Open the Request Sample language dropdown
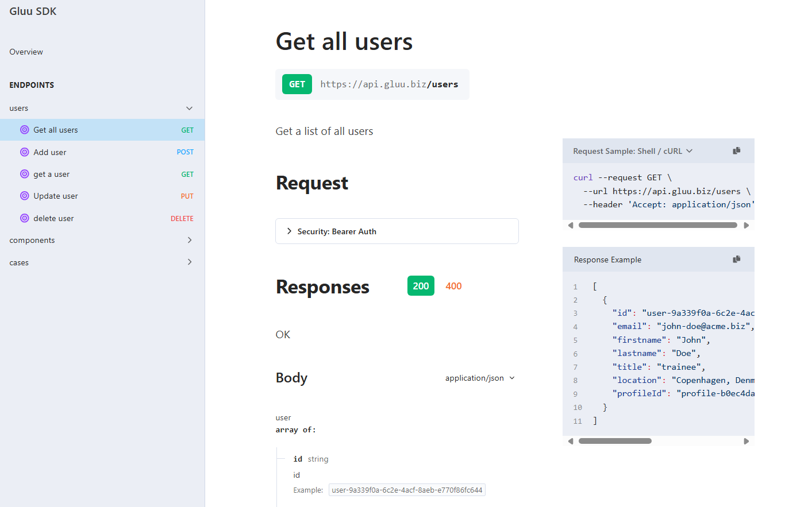The height and width of the screenshot is (507, 812). [633, 151]
